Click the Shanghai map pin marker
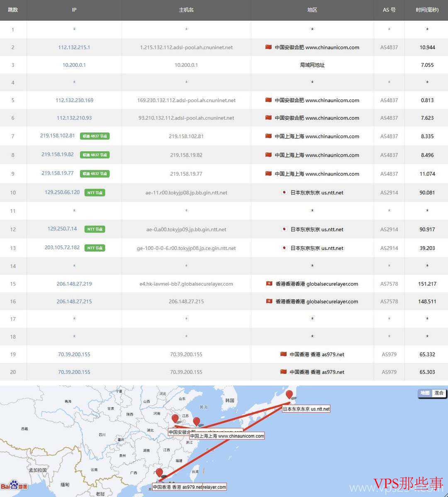The width and height of the screenshot is (448, 497). tap(196, 422)
